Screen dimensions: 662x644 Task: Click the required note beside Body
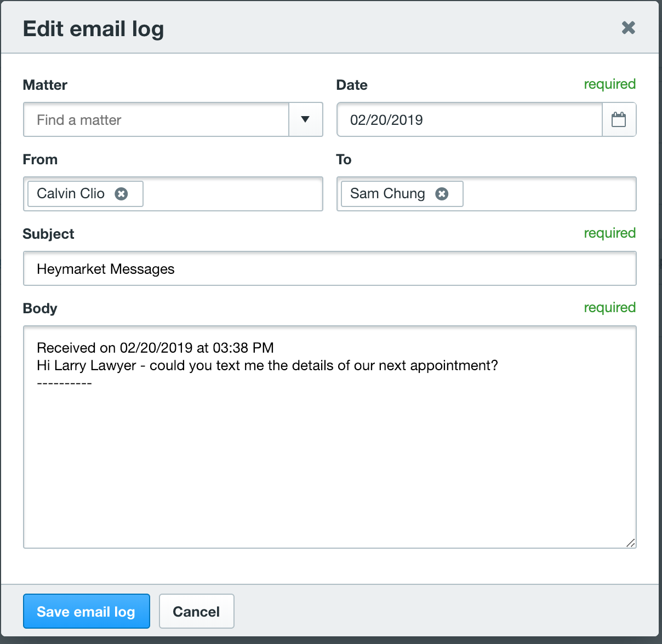(609, 308)
